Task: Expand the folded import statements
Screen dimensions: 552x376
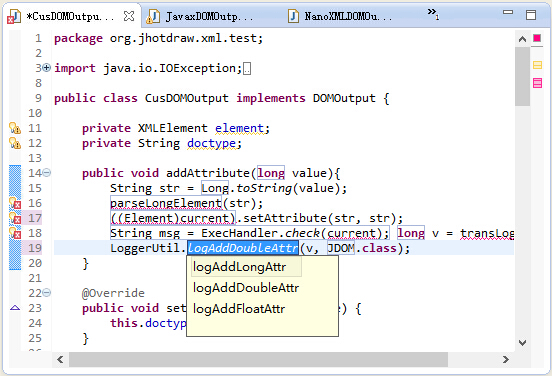Action: pyautogui.click(x=46, y=67)
